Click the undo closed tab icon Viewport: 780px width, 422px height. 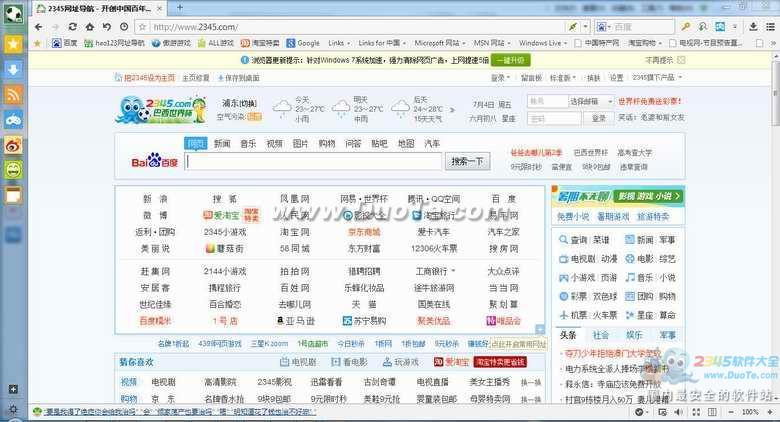(x=106, y=27)
